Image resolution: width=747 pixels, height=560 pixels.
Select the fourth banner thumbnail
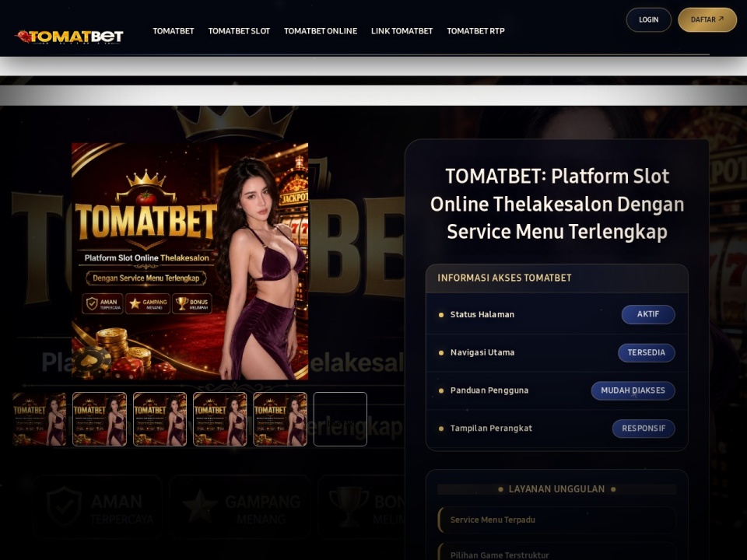pos(219,419)
